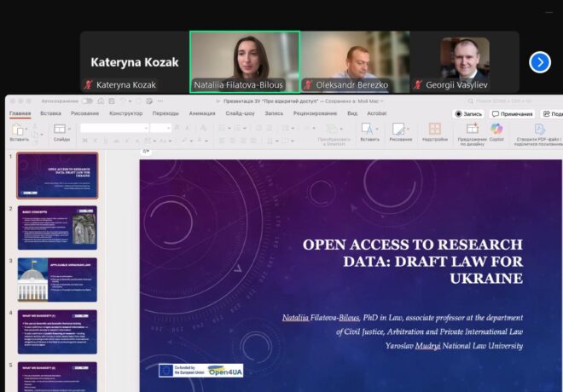Image resolution: width=563 pixels, height=392 pixels.
Task: Click the Home icon in title bar
Action: pos(100,101)
